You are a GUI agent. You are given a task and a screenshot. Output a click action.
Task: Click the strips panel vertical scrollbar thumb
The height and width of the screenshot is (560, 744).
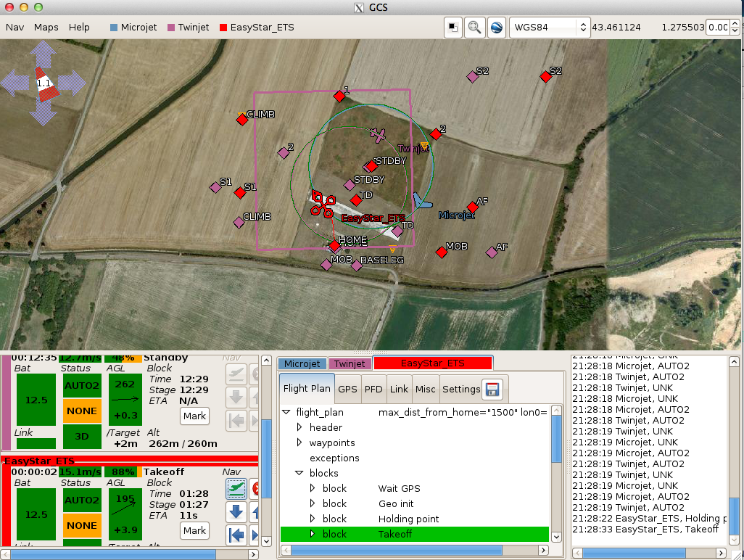[266, 458]
